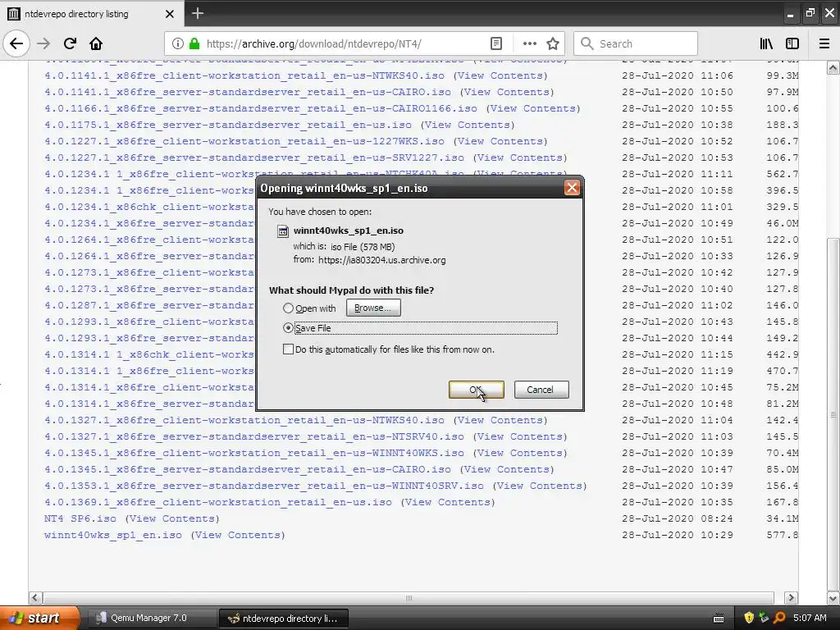Screen dimensions: 840x630
Task: Open 4.0.1166.1 CAIRO1166.iso link
Action: pos(260,108)
